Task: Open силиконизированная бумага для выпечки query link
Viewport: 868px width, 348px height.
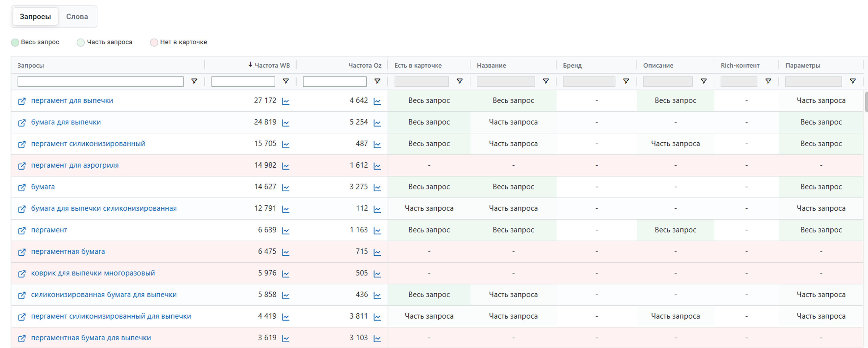Action: [x=104, y=295]
